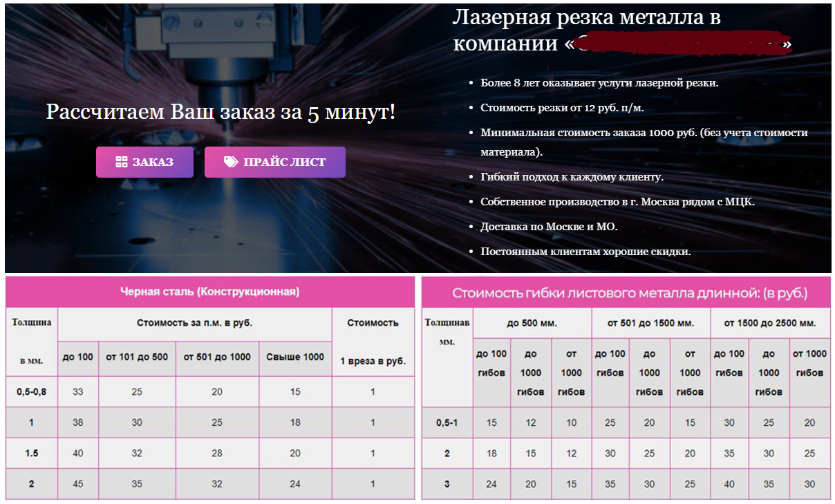The height and width of the screenshot is (504, 835).
Task: Open the ПРАЙС ЛИСТ price list button
Action: click(274, 162)
